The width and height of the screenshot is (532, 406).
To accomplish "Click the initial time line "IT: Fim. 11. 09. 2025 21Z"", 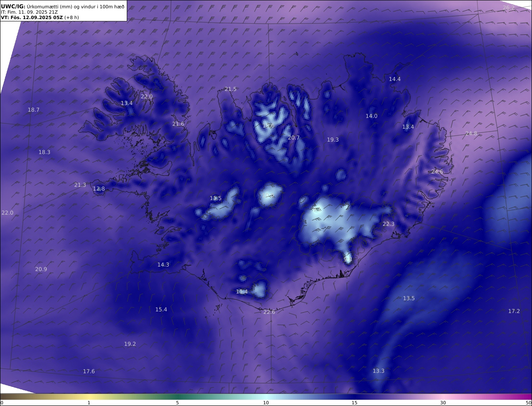I will click(29, 12).
